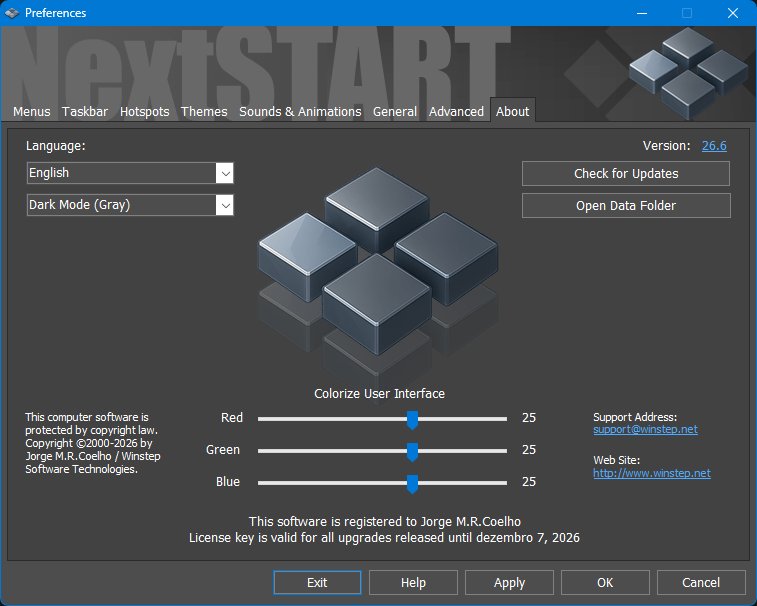Switch to the General tab
This screenshot has width=757, height=606.
tap(394, 112)
